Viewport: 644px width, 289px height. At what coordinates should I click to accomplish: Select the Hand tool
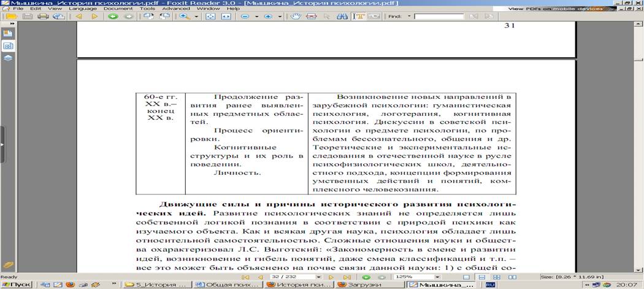pos(296,17)
